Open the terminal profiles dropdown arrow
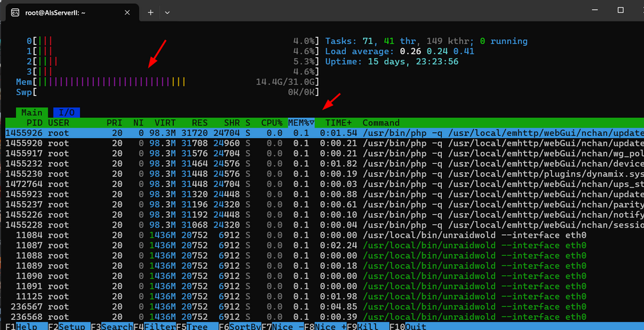 [167, 12]
